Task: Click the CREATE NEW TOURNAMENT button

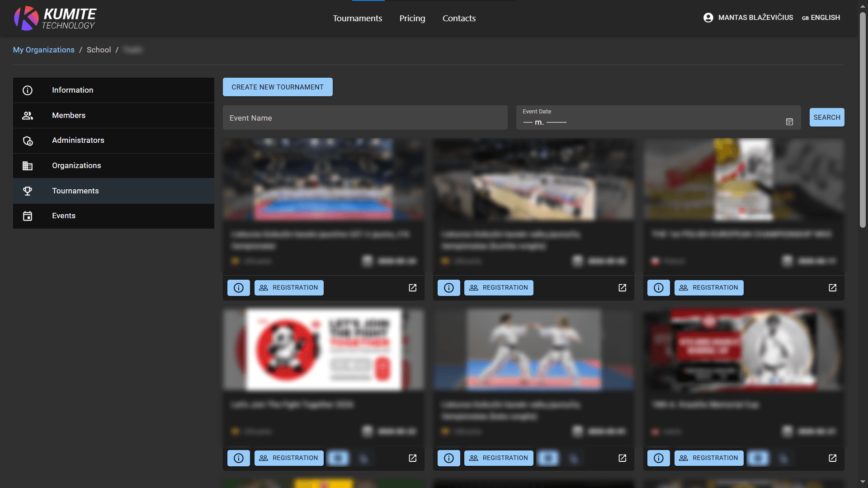Action: coord(277,87)
